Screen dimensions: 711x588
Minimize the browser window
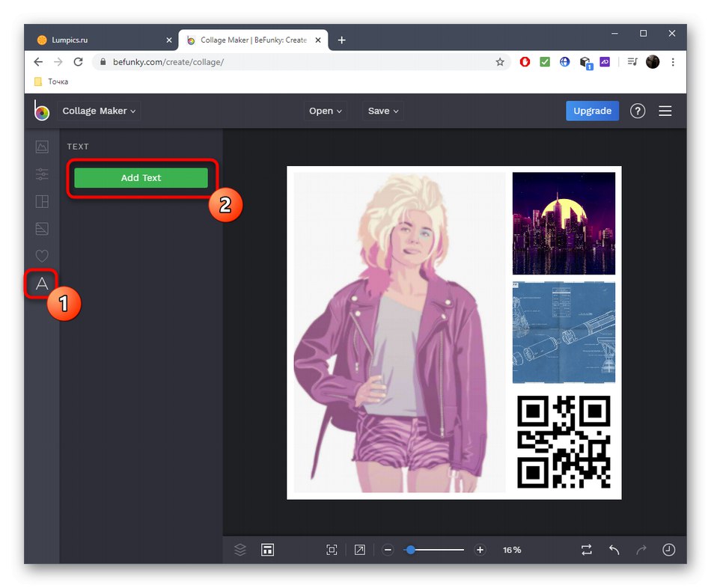[x=614, y=34]
